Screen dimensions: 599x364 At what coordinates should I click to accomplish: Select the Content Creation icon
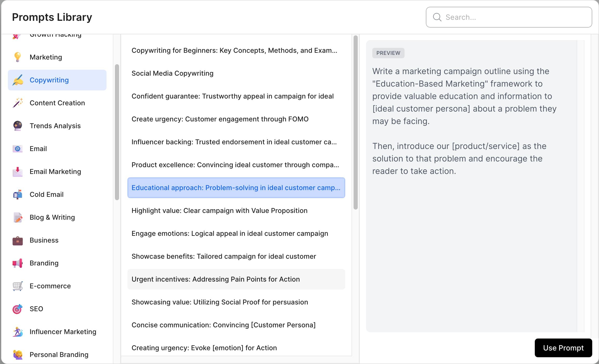click(17, 102)
